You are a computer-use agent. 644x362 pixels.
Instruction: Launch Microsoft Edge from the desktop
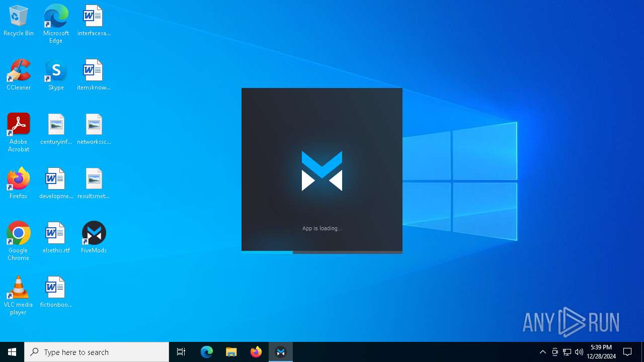coord(56,24)
